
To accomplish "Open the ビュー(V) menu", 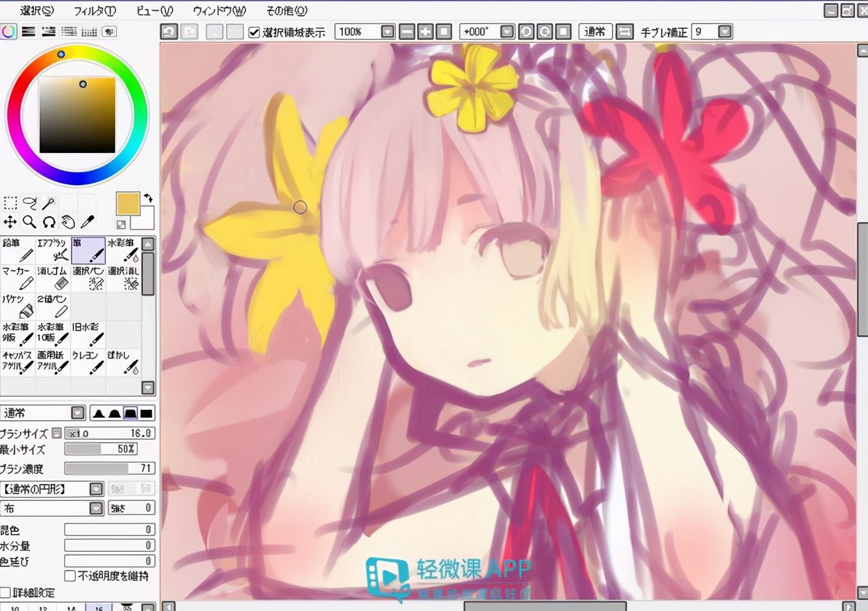I will (154, 10).
